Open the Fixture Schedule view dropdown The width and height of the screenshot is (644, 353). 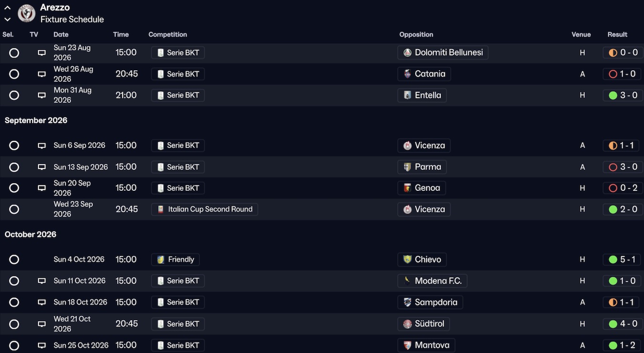pos(72,20)
